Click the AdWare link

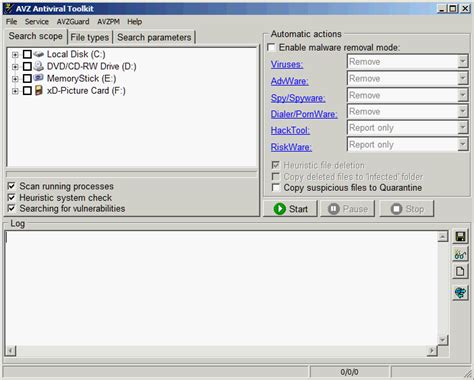coord(289,81)
